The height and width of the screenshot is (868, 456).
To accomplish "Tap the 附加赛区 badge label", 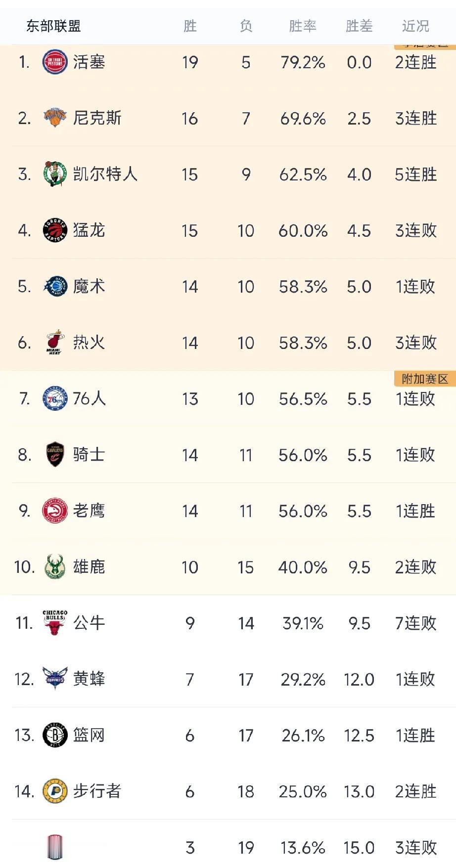I will coord(424,379).
